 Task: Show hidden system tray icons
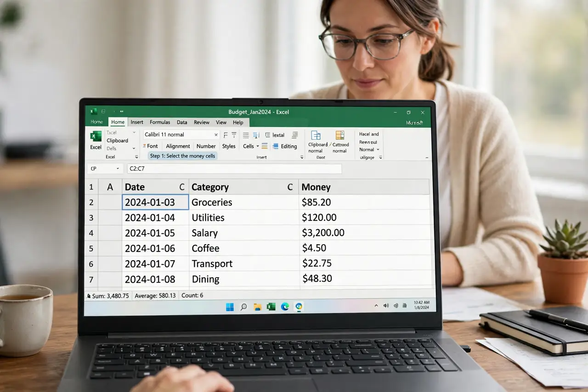(377, 305)
